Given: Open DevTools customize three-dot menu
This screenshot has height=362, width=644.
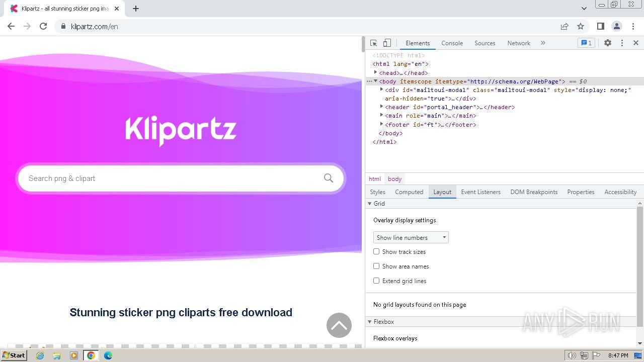Looking at the screenshot, I should point(622,43).
